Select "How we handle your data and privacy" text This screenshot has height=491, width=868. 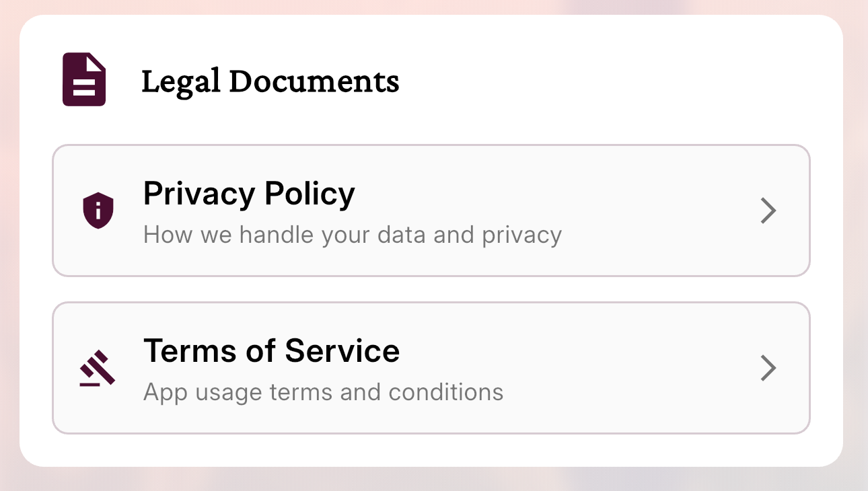pos(352,235)
